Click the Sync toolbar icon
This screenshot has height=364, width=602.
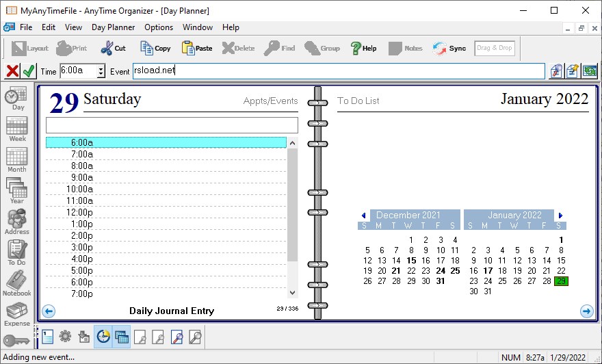[439, 49]
